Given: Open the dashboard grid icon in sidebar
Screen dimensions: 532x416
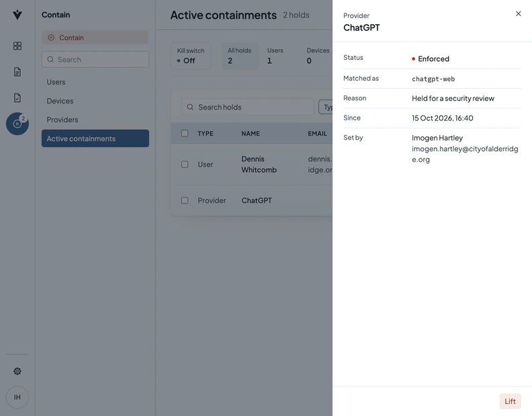Looking at the screenshot, I should point(17,46).
